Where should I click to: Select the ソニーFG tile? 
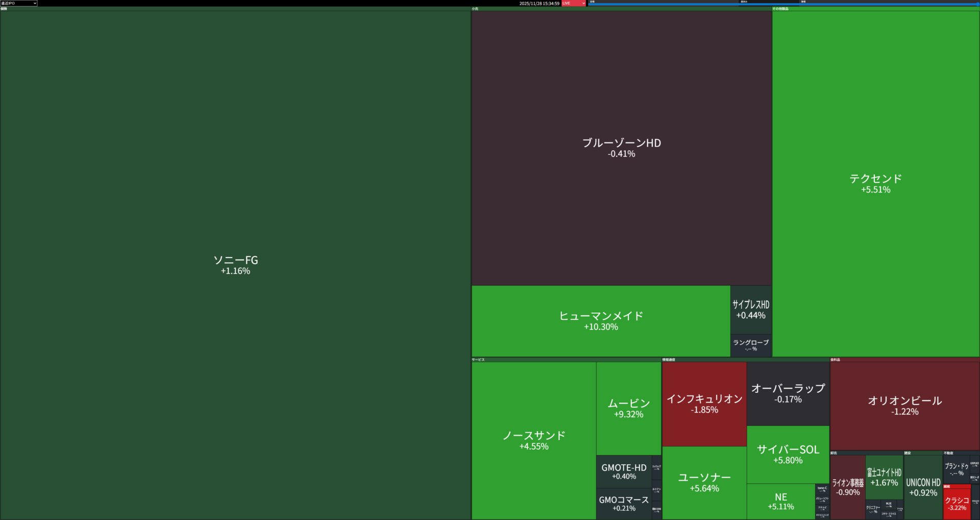235,265
